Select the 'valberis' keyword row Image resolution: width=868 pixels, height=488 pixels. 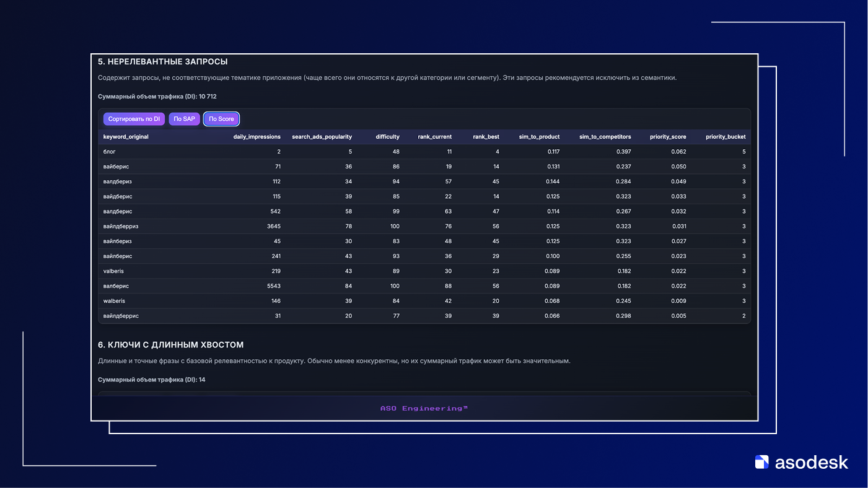click(x=114, y=271)
